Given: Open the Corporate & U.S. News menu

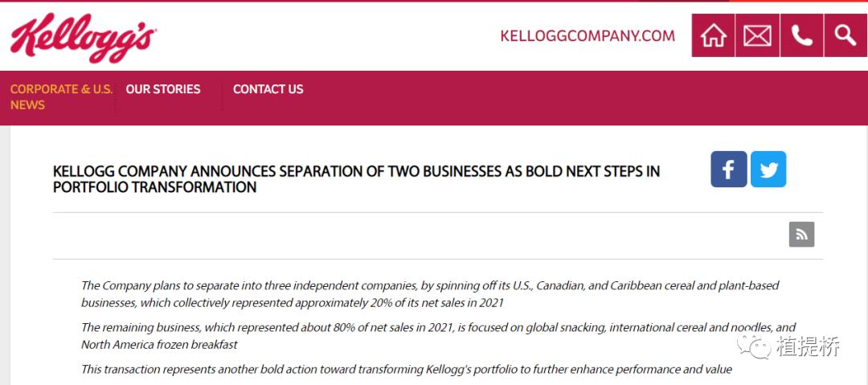Looking at the screenshot, I should 61,97.
